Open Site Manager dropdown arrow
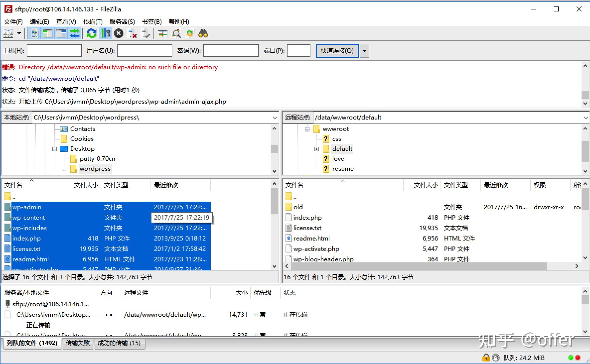The image size is (590, 364). pyautogui.click(x=19, y=33)
